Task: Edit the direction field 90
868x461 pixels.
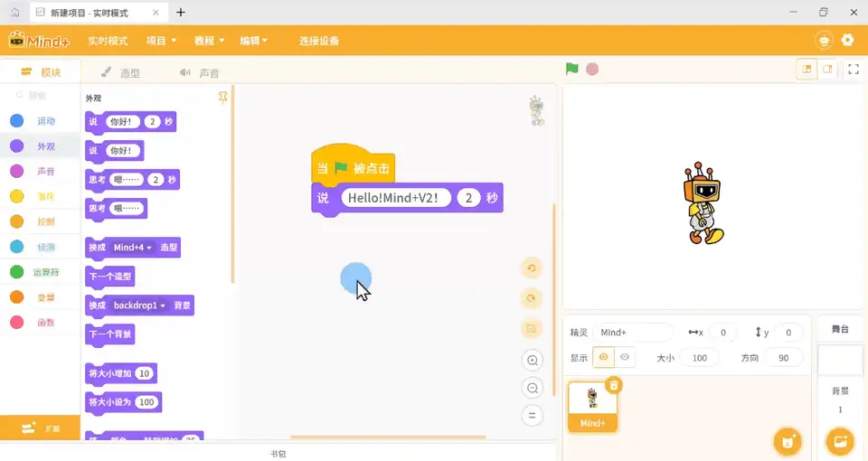Action: click(783, 358)
